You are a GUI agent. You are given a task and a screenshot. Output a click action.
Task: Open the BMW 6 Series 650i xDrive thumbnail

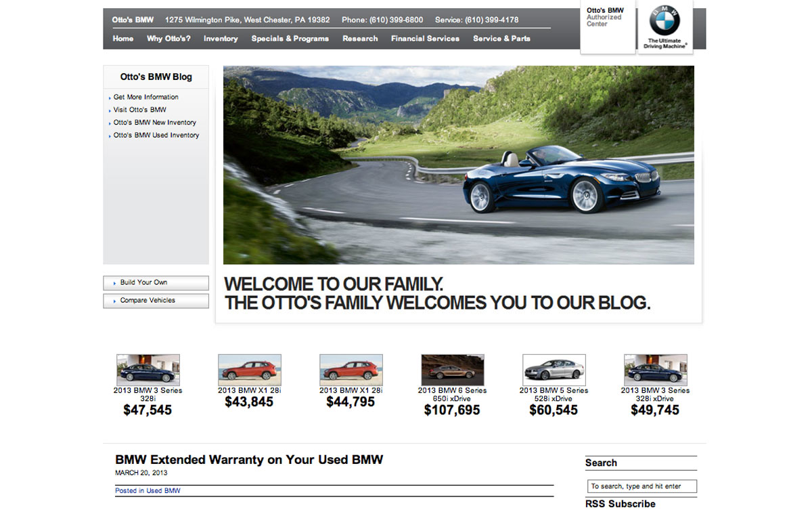click(x=453, y=370)
